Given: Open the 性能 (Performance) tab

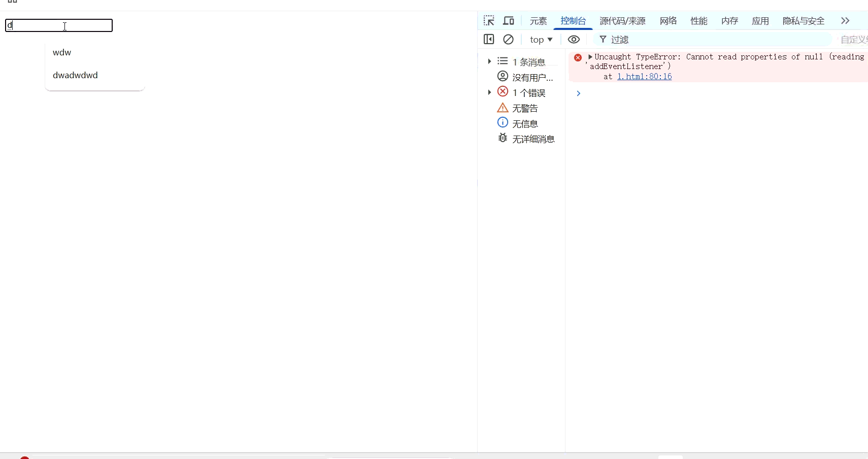Looking at the screenshot, I should (x=699, y=21).
